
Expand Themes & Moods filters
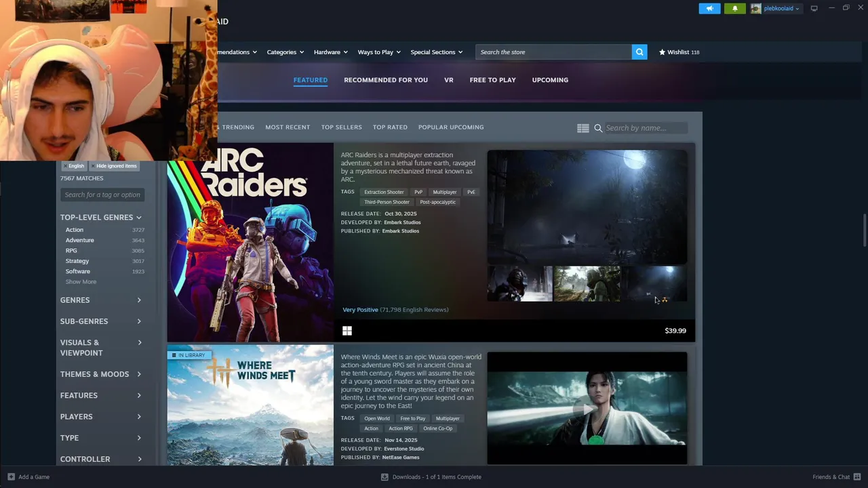[x=101, y=374]
